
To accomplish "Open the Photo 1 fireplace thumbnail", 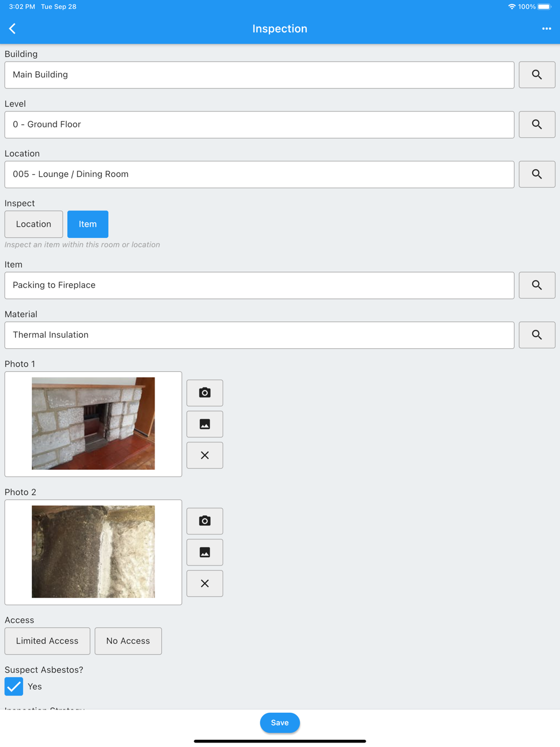I will (94, 424).
